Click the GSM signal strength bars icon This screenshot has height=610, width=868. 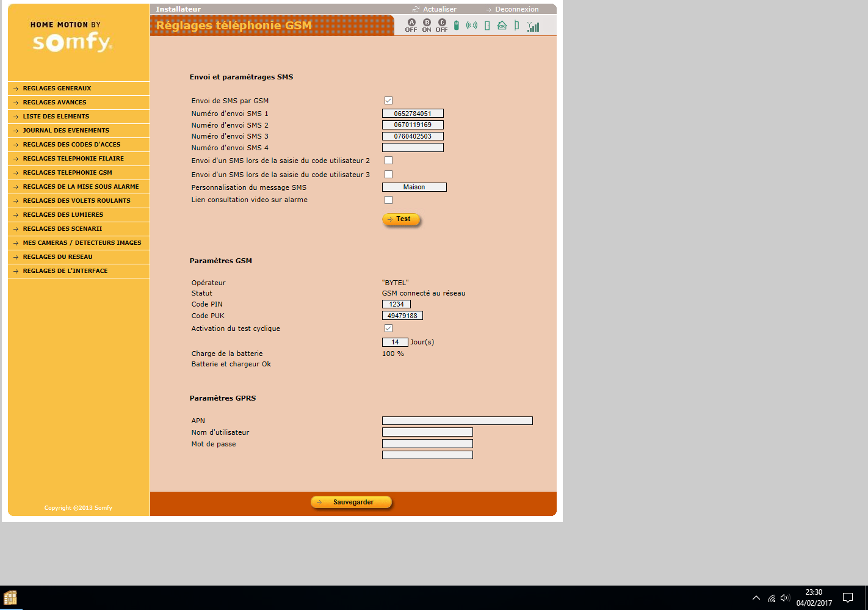coord(533,26)
